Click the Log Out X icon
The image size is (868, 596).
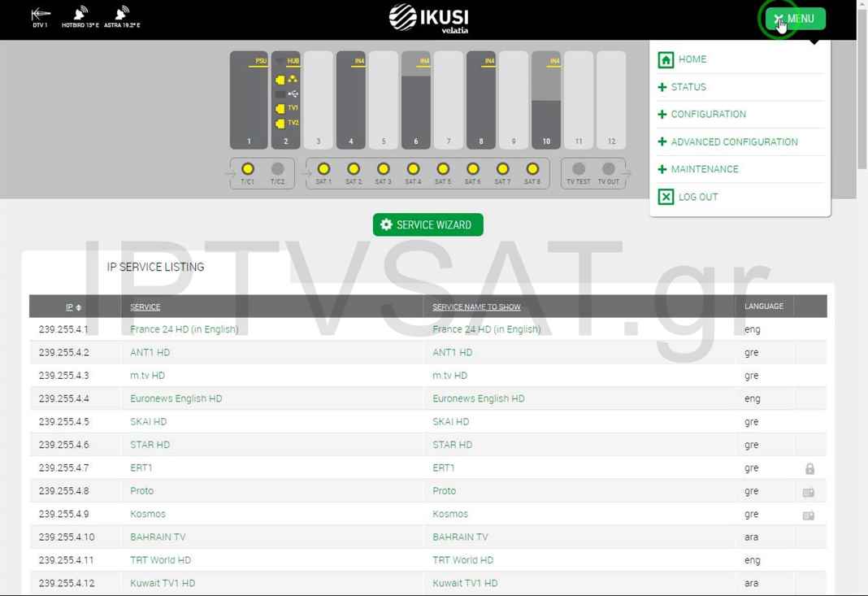pos(666,197)
